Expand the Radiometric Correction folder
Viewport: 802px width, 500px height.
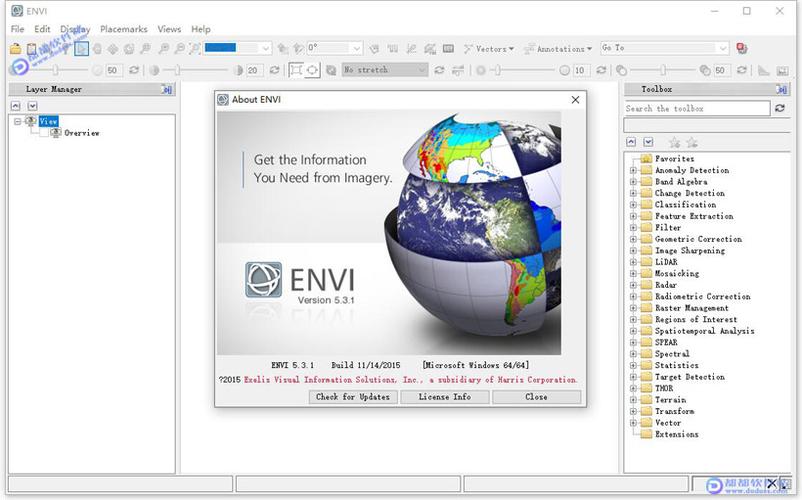pyautogui.click(x=633, y=297)
